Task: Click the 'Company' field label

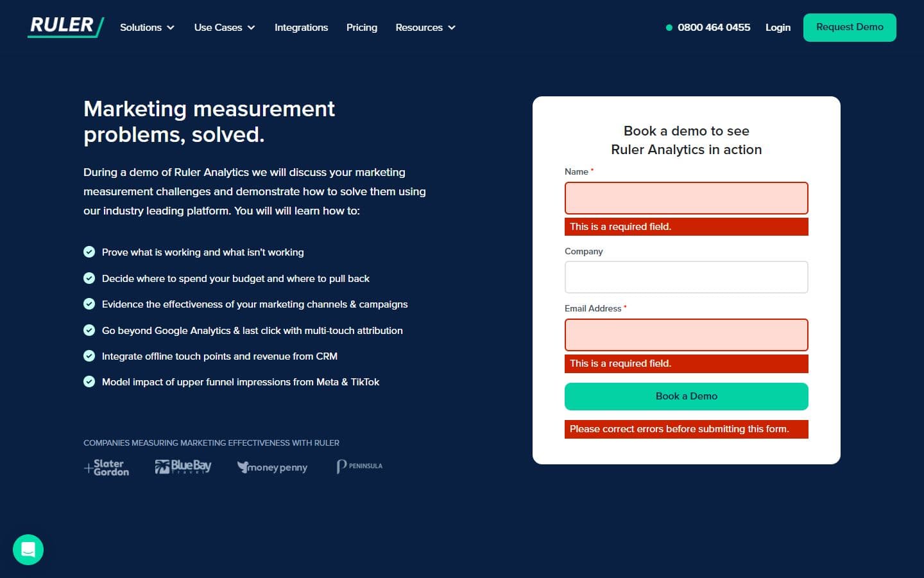Action: coord(584,251)
